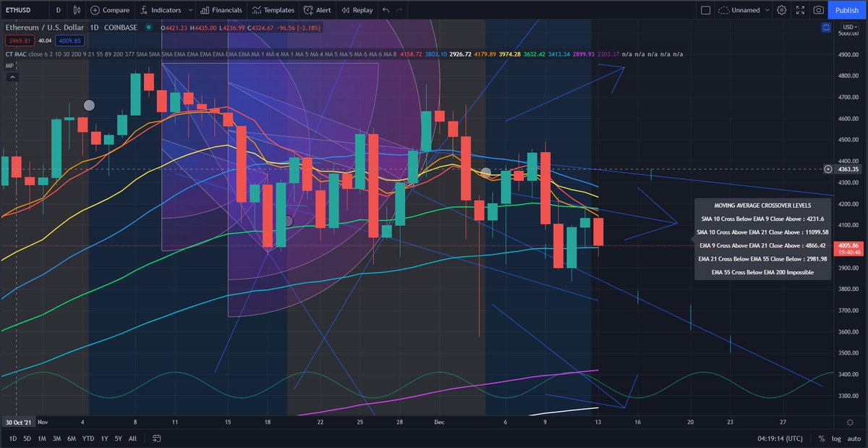The width and height of the screenshot is (868, 448).
Task: Select the 5D range button
Action: 27,438
